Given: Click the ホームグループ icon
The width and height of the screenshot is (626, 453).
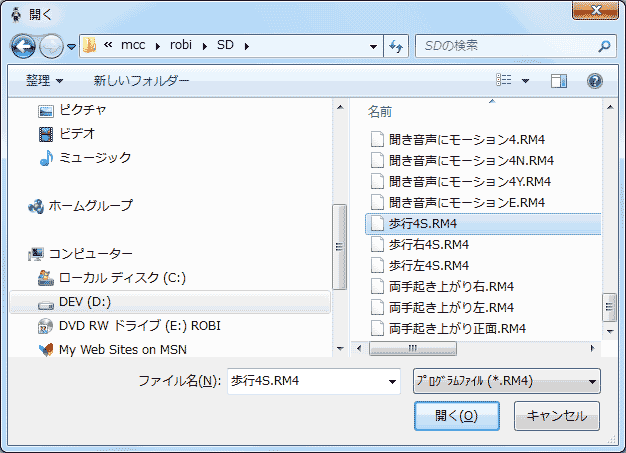Looking at the screenshot, I should click(x=36, y=206).
